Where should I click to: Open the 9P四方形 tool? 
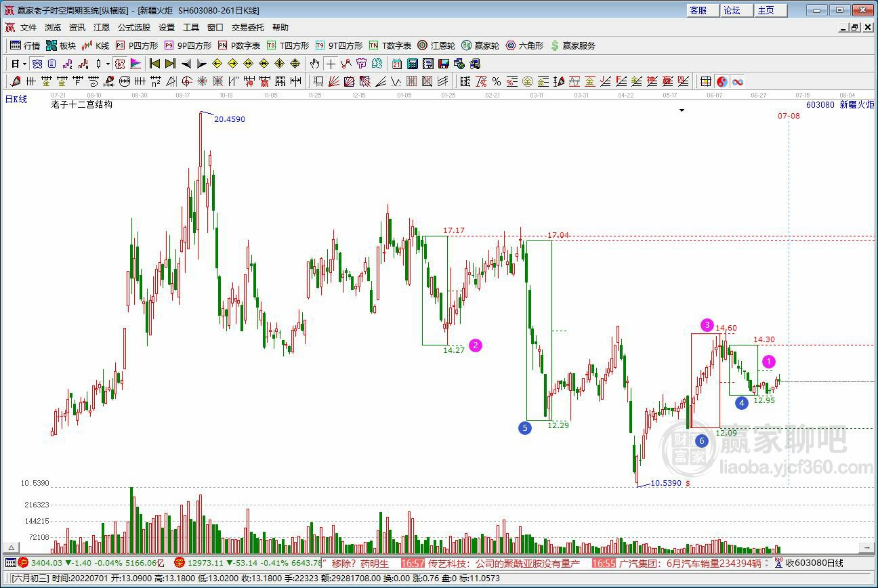[x=188, y=45]
